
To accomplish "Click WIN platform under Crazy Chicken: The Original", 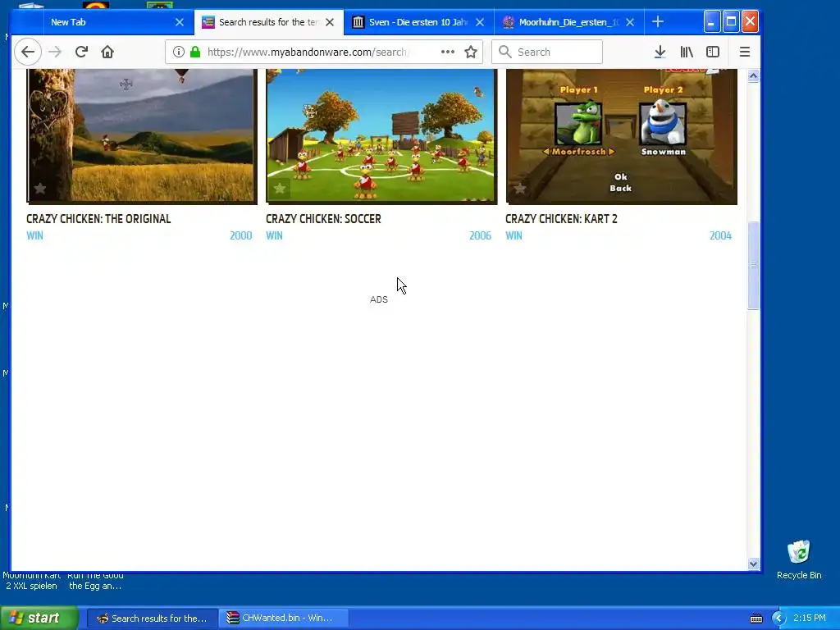I will click(34, 235).
